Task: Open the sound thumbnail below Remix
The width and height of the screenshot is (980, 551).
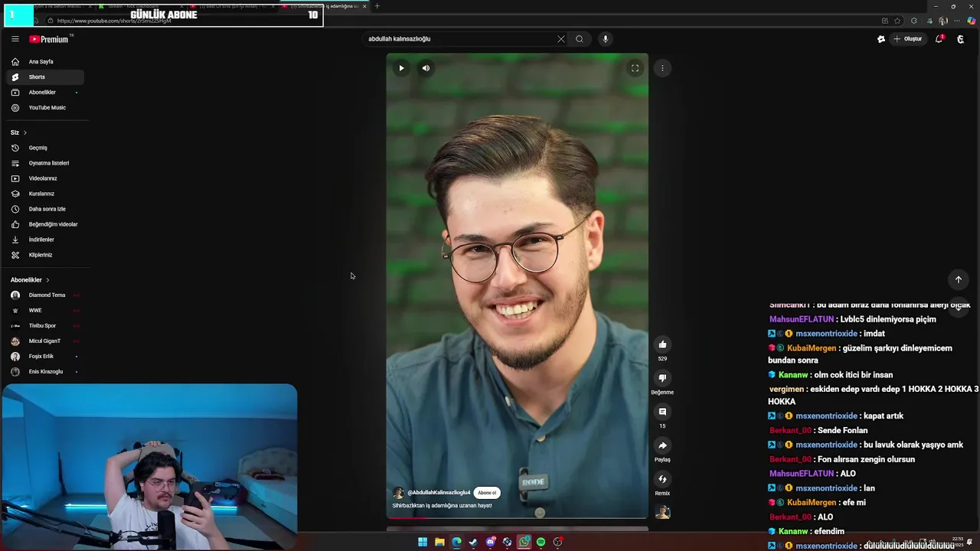Action: tap(662, 512)
